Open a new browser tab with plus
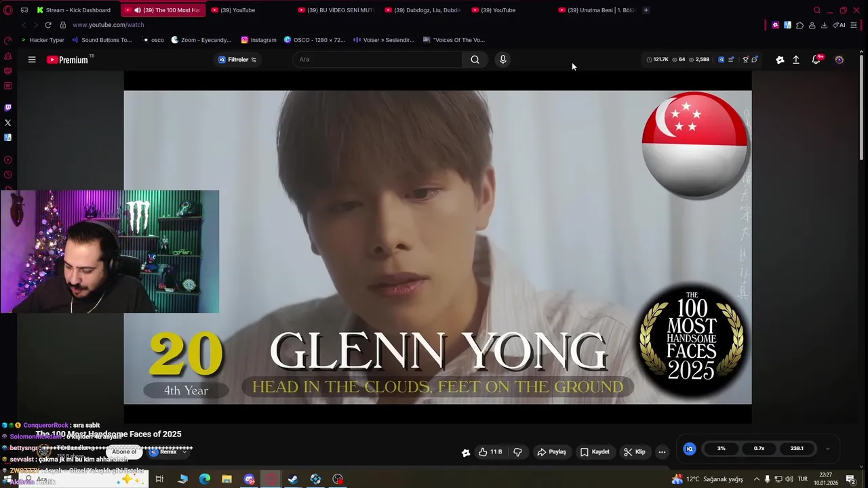The height and width of the screenshot is (488, 868). pyautogui.click(x=646, y=10)
